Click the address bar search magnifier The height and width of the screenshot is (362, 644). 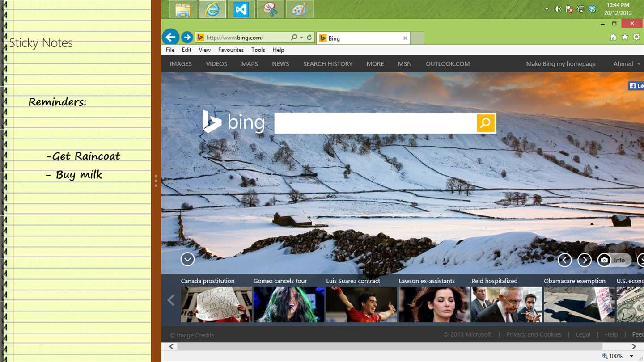[294, 38]
